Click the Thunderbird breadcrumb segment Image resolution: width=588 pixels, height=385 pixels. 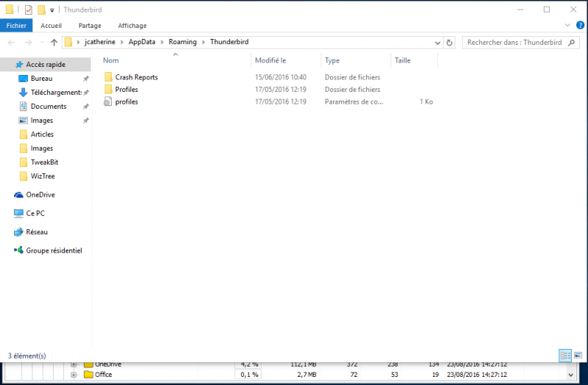[229, 42]
